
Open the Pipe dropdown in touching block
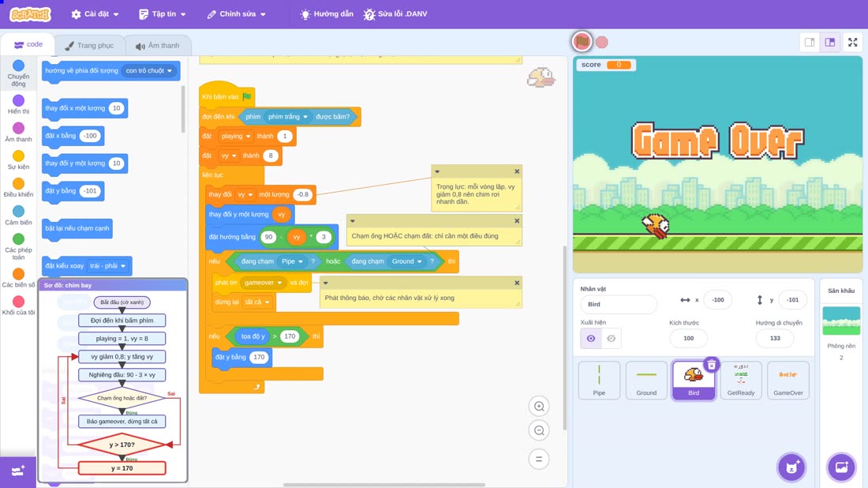click(292, 261)
